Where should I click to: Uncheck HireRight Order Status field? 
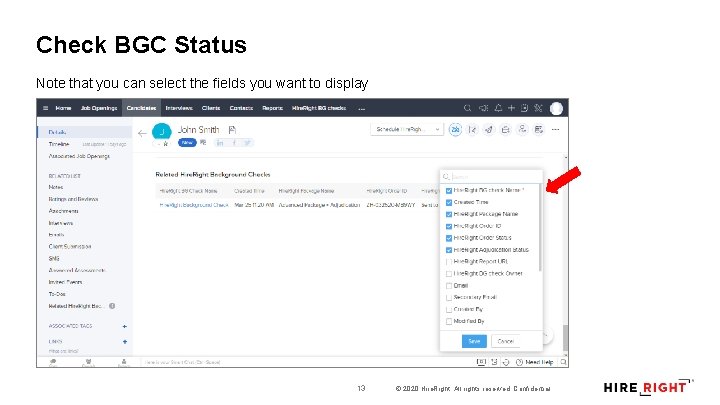pos(449,238)
